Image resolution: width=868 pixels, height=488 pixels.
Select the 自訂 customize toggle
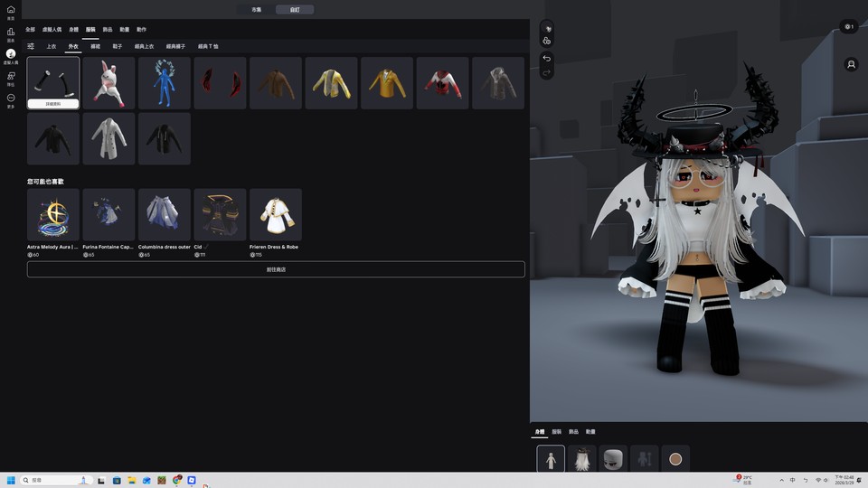(x=295, y=9)
